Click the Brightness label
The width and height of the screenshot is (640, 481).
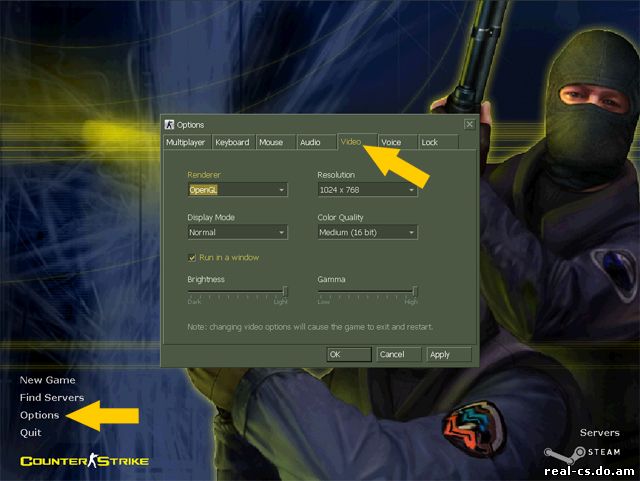(206, 279)
